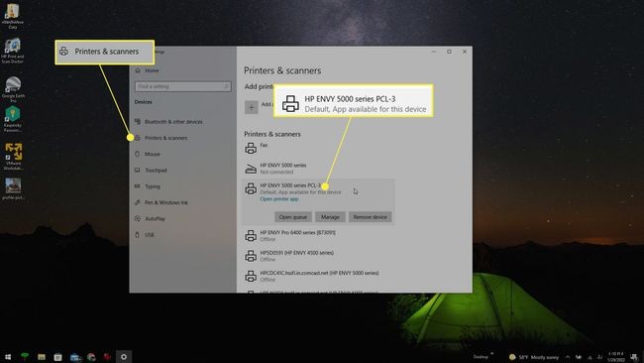Click the Bluetooth devices icon in sidebar
This screenshot has height=363, width=644.
click(x=137, y=122)
